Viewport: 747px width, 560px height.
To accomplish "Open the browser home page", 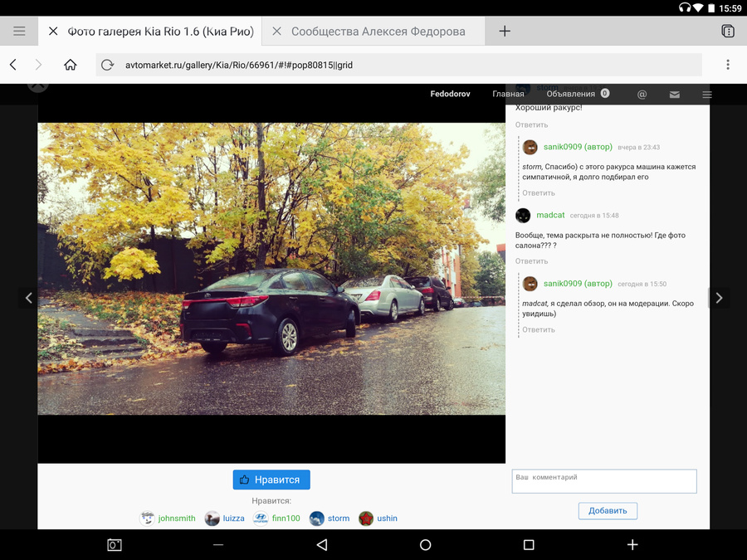I will click(71, 65).
